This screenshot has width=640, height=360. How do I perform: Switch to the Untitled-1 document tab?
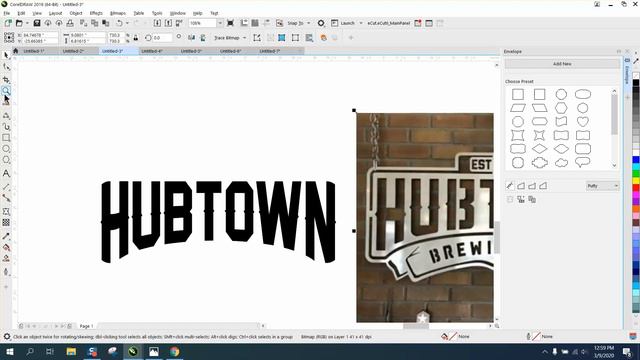33,51
